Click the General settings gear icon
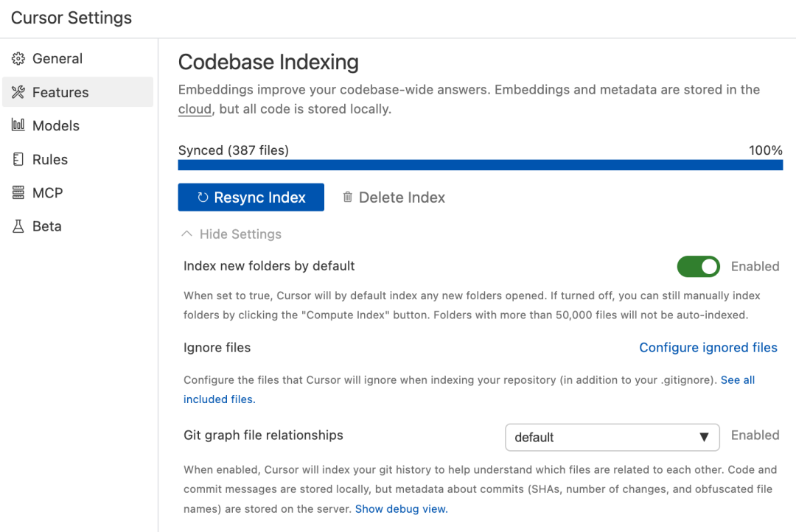Image resolution: width=796 pixels, height=532 pixels. (17, 58)
